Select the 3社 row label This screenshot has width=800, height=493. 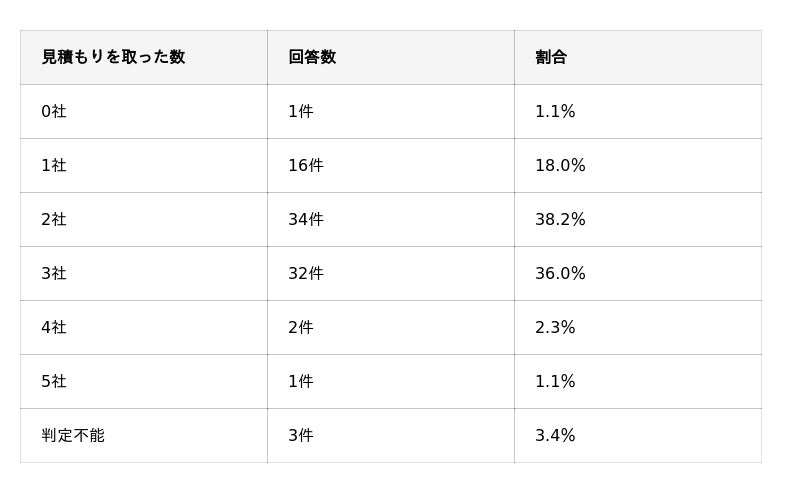54,274
